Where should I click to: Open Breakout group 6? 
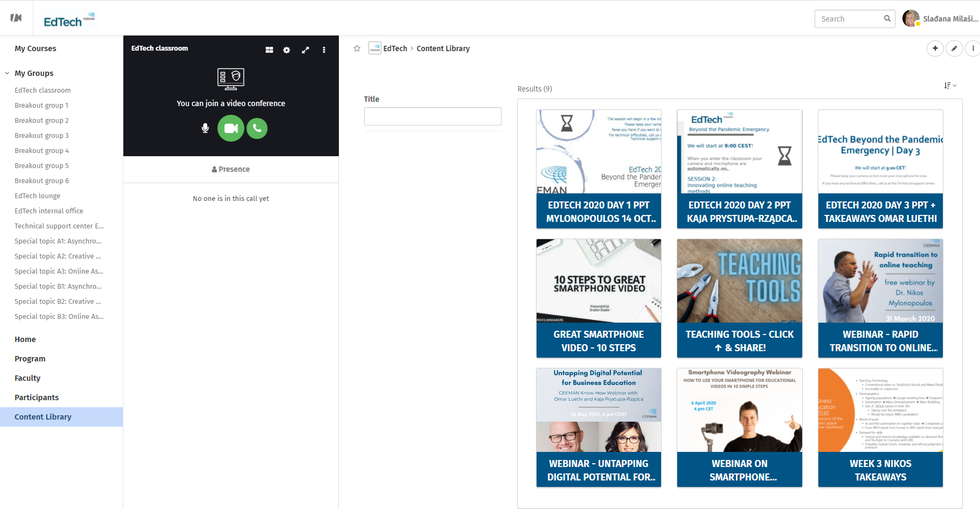(41, 181)
